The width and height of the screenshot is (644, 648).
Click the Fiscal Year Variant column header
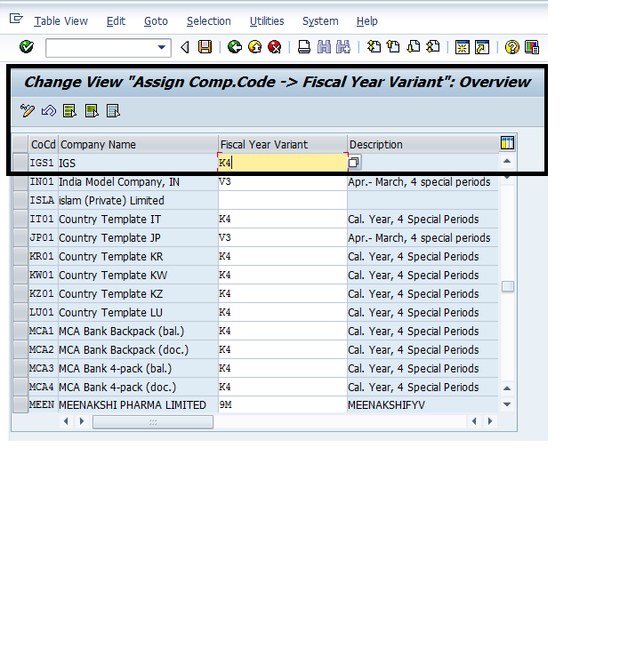click(x=283, y=145)
